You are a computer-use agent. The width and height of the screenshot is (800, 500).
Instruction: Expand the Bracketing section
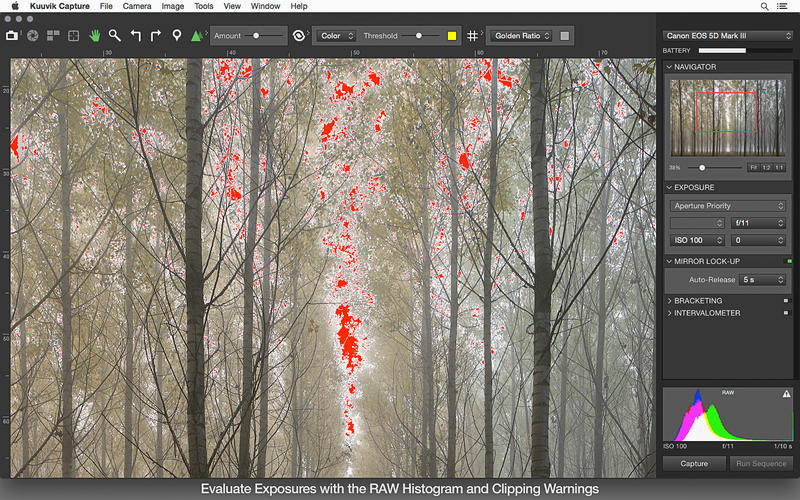pyautogui.click(x=698, y=300)
